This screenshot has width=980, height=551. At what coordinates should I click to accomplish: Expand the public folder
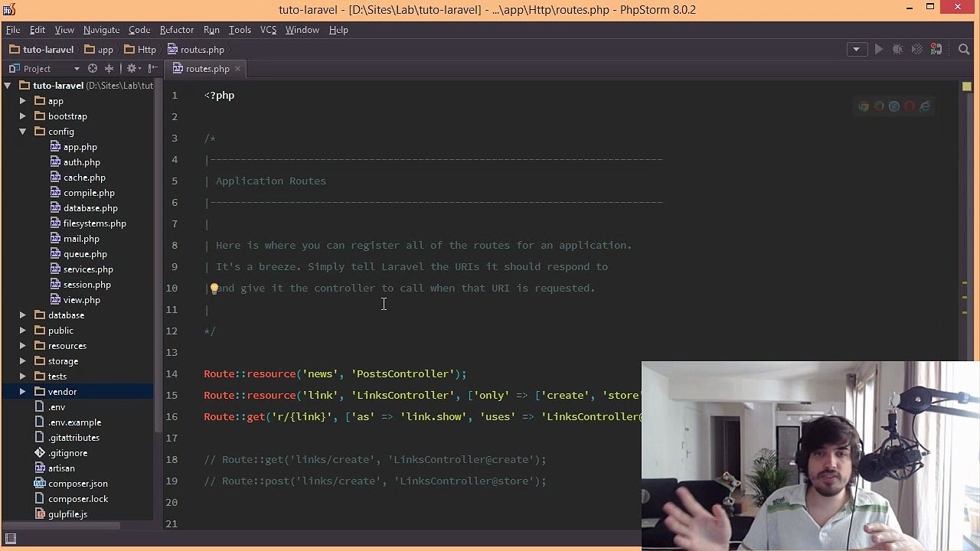click(22, 331)
